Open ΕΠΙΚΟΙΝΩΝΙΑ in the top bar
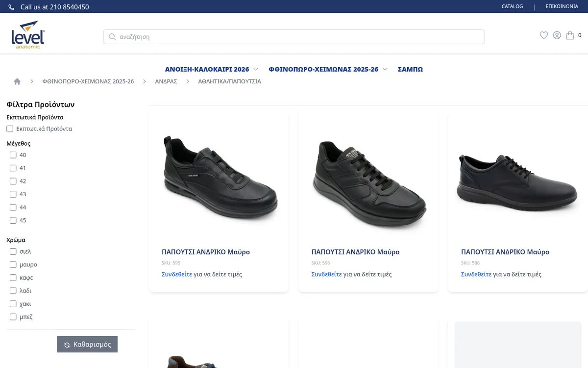588x368 pixels. click(x=562, y=7)
